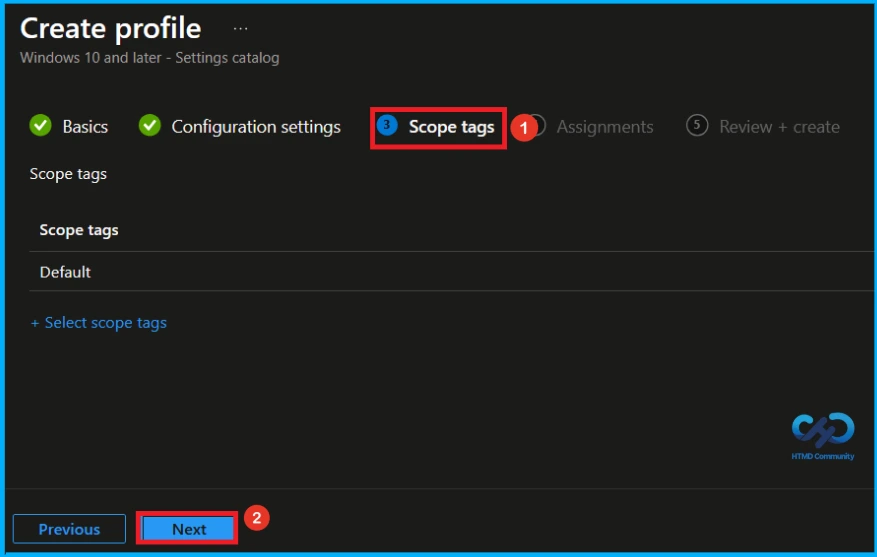This screenshot has height=557, width=877.
Task: Open the ellipsis menu beside Create profile
Action: click(x=241, y=29)
